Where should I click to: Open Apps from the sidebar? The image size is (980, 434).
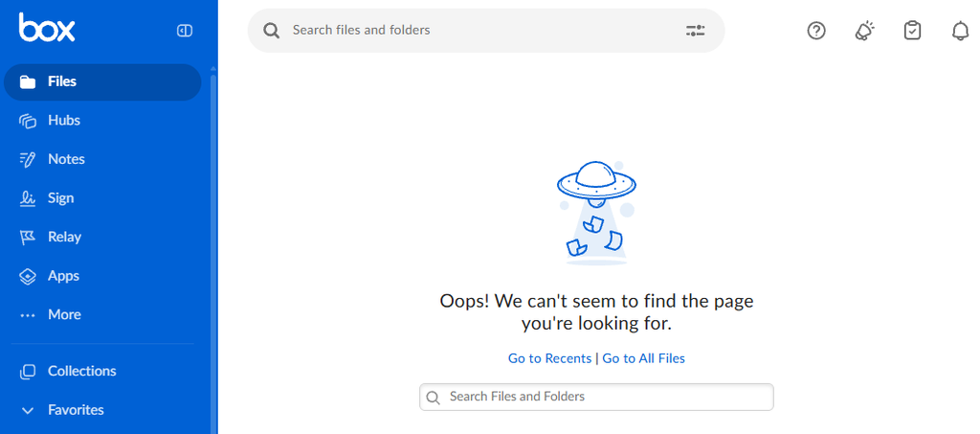pos(63,276)
